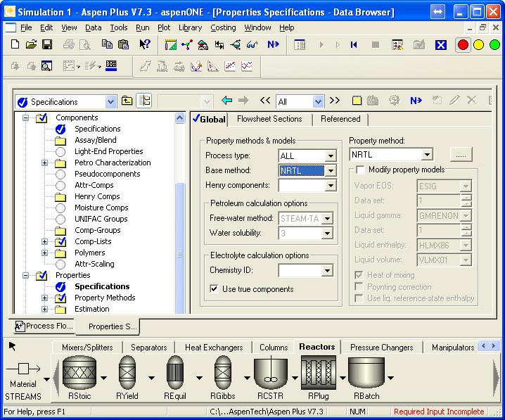Save the simulation with the floppy disk icon
Screen dimensions: 505x420
(47, 44)
